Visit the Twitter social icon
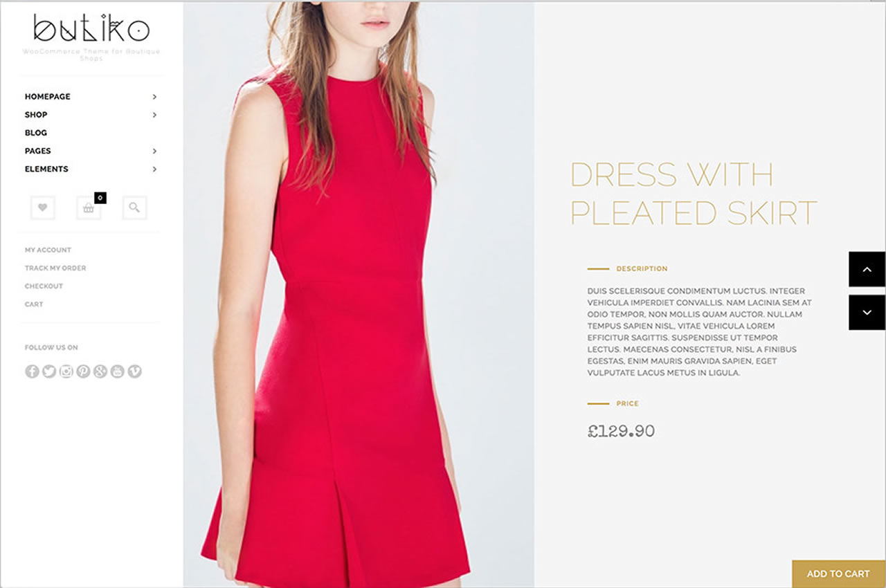Viewport: 886px width, 588px height. (x=49, y=371)
